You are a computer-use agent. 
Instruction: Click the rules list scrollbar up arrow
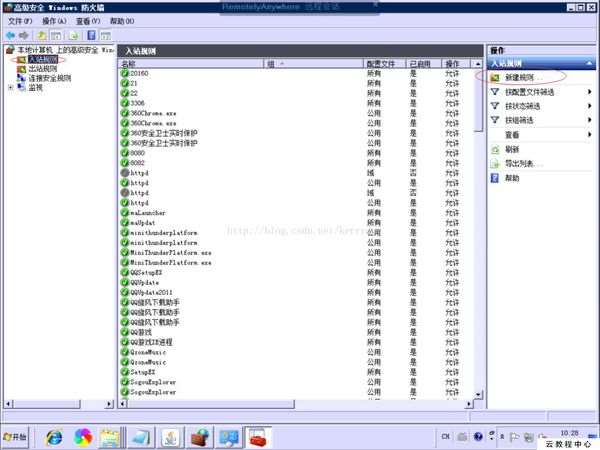click(x=478, y=64)
